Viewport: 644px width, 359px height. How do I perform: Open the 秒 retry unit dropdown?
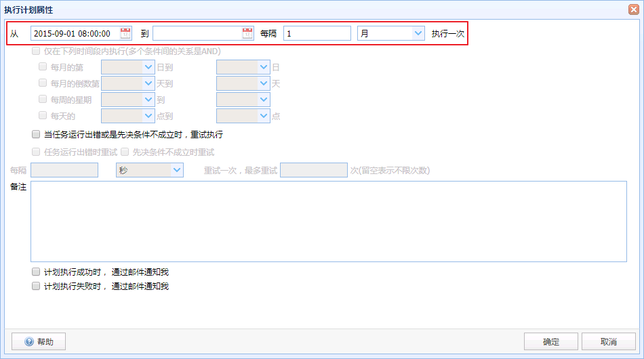coord(177,170)
